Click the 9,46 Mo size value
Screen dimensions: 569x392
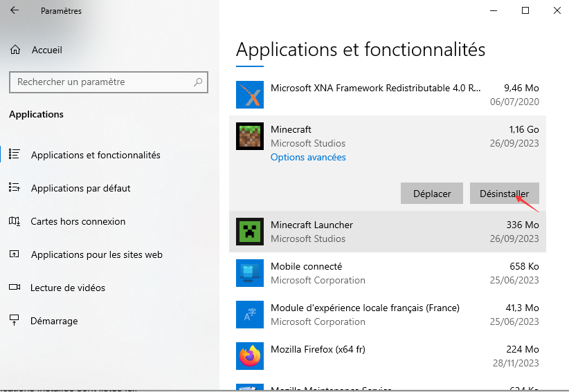coord(521,88)
